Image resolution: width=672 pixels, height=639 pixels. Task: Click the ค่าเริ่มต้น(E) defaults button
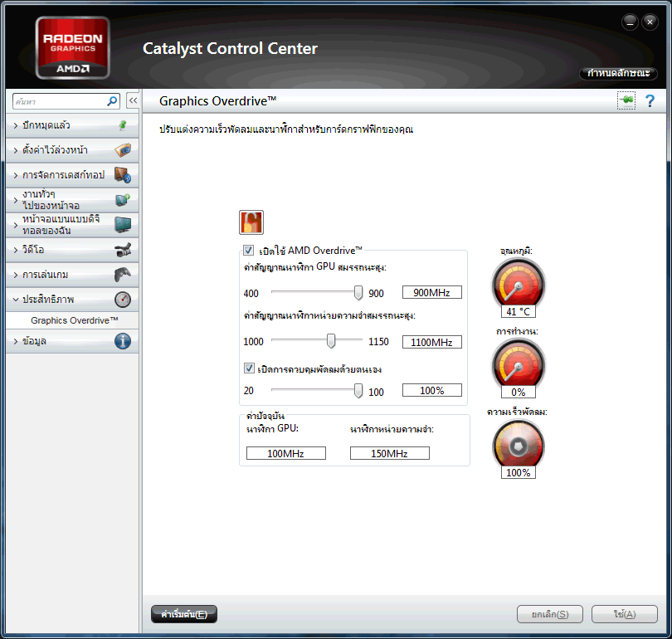coord(184,614)
